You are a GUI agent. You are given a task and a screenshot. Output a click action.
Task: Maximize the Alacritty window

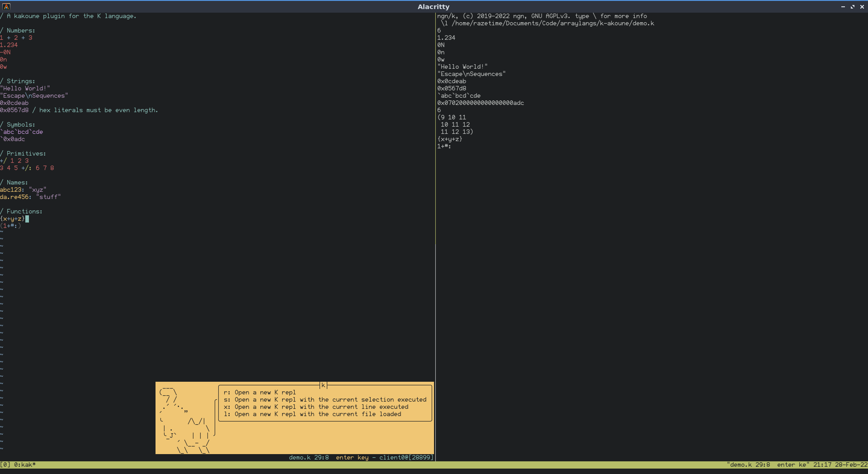point(853,7)
